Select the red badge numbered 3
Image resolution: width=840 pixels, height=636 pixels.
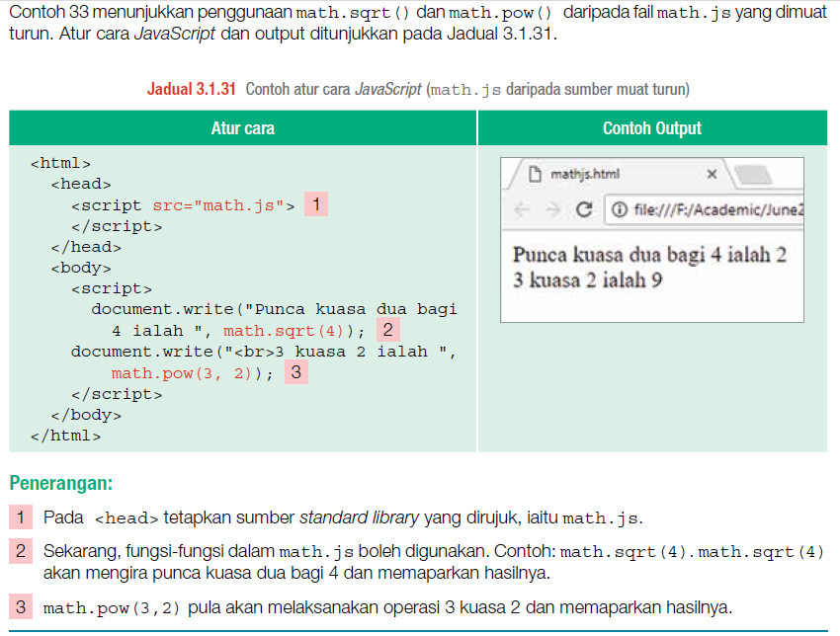(295, 371)
